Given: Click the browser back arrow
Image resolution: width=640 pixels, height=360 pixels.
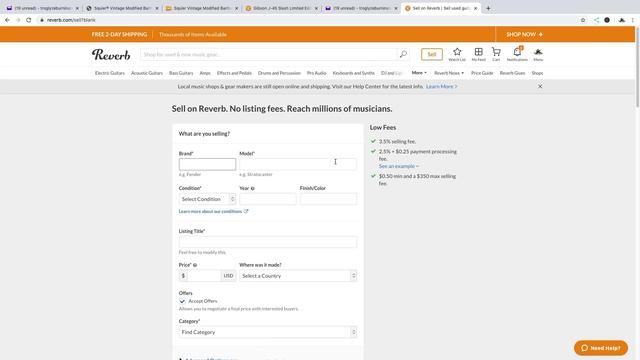Looking at the screenshot, I should [x=7, y=20].
